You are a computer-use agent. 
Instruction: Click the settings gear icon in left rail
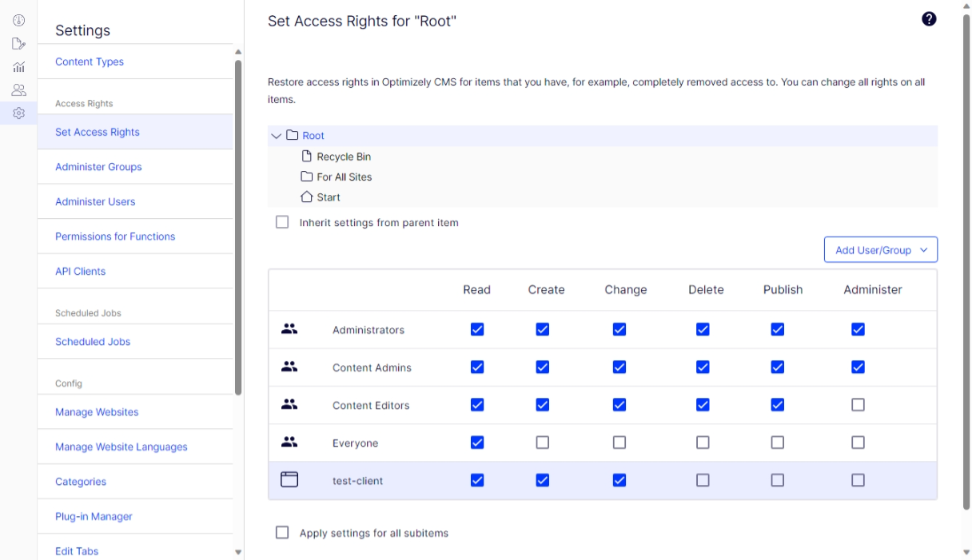[19, 113]
